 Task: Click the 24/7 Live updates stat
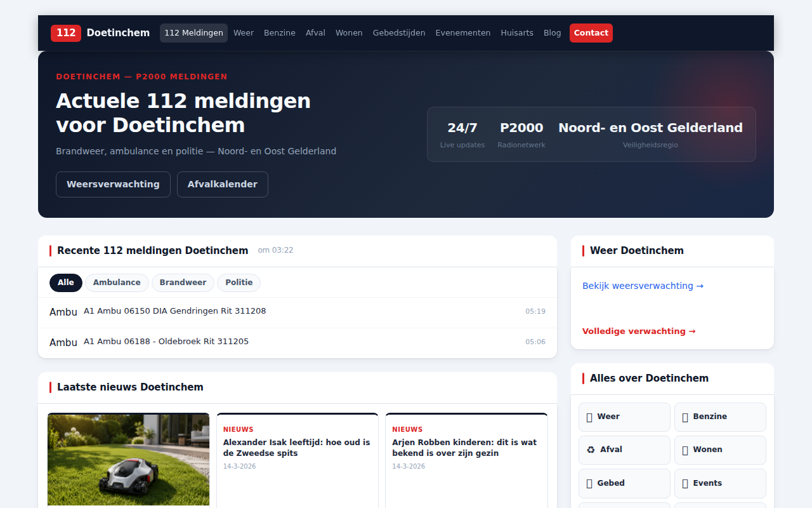462,135
